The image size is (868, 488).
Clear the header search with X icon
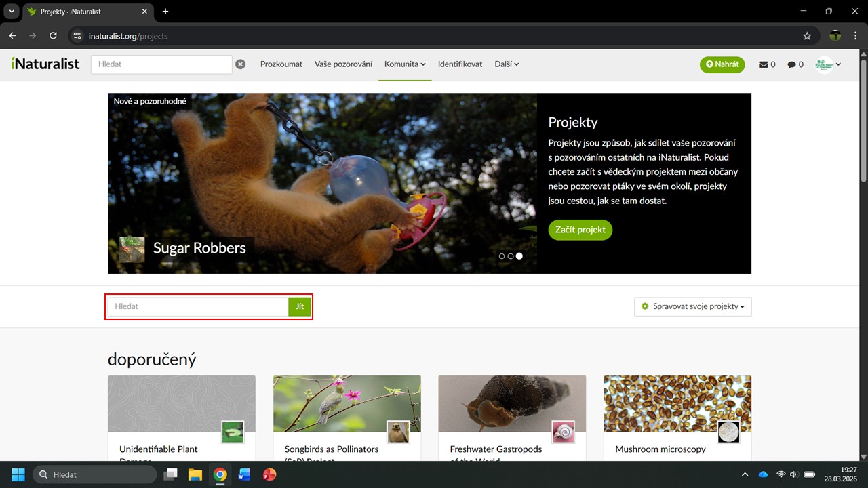coord(240,64)
